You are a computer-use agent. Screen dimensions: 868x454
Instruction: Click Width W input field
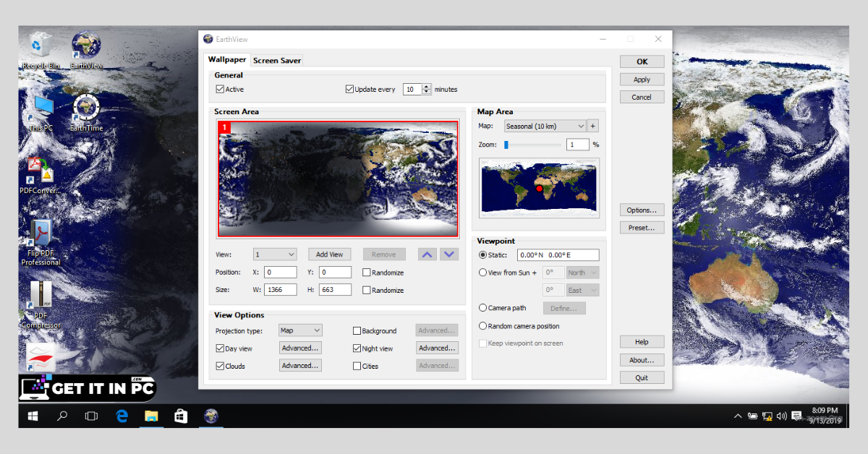(x=280, y=290)
